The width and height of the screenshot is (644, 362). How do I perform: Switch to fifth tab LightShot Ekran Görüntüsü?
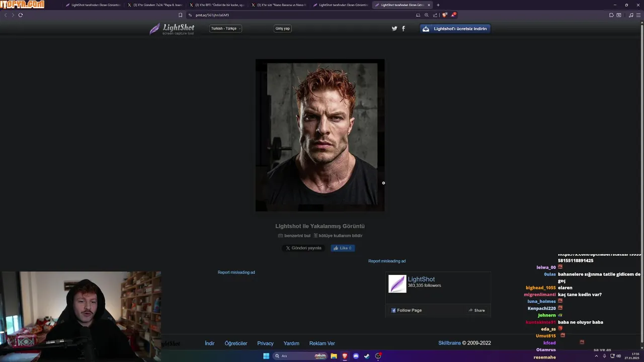click(x=341, y=5)
